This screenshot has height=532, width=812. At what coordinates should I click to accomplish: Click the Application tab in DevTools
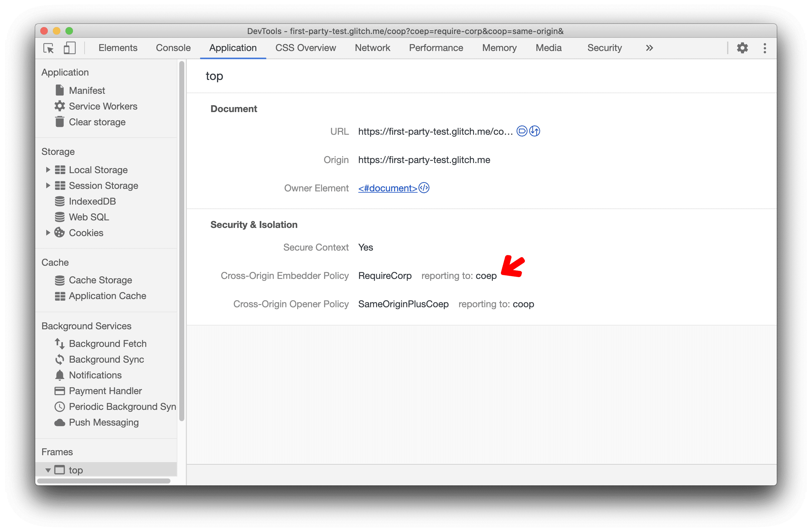coord(232,48)
